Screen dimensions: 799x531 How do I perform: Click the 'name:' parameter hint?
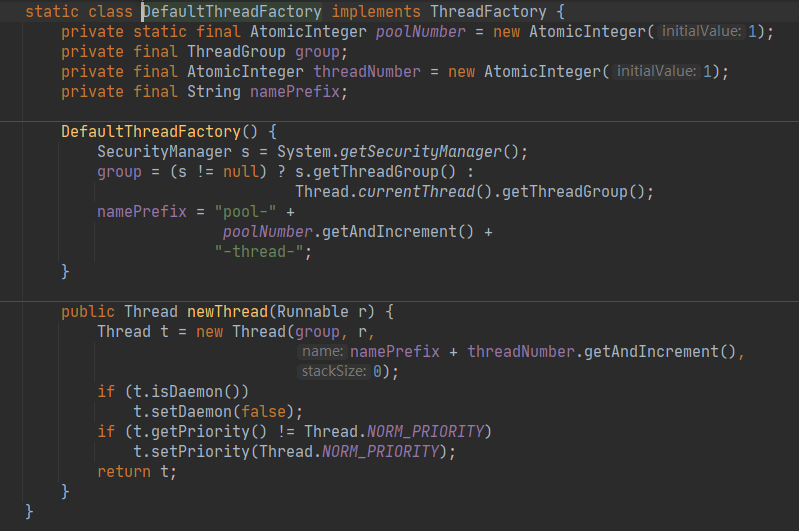click(322, 352)
